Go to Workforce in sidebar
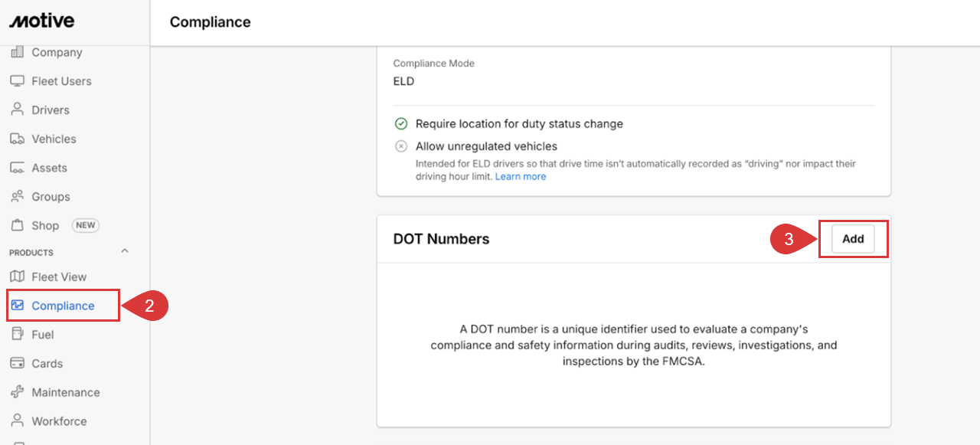 [59, 421]
